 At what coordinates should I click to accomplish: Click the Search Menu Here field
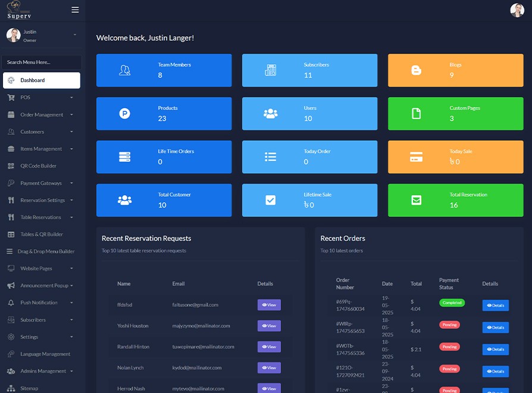(x=41, y=62)
